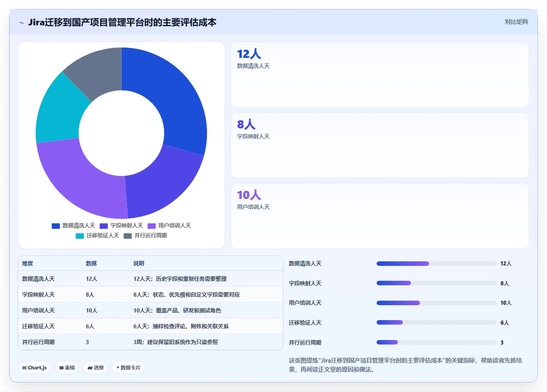Click the 6人 value beside progress bar

(x=505, y=323)
